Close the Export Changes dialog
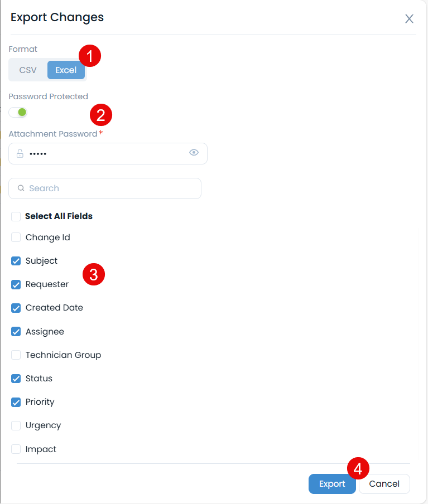 (x=409, y=19)
